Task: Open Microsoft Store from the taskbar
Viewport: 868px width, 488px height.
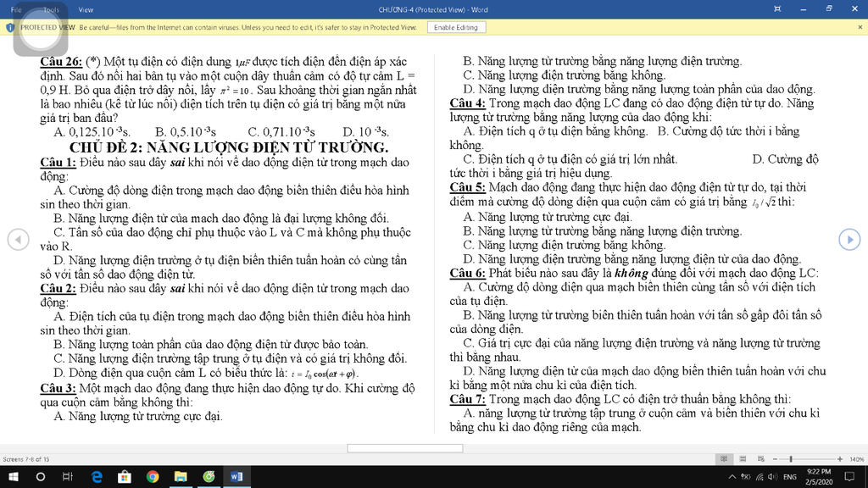Action: coord(125,476)
